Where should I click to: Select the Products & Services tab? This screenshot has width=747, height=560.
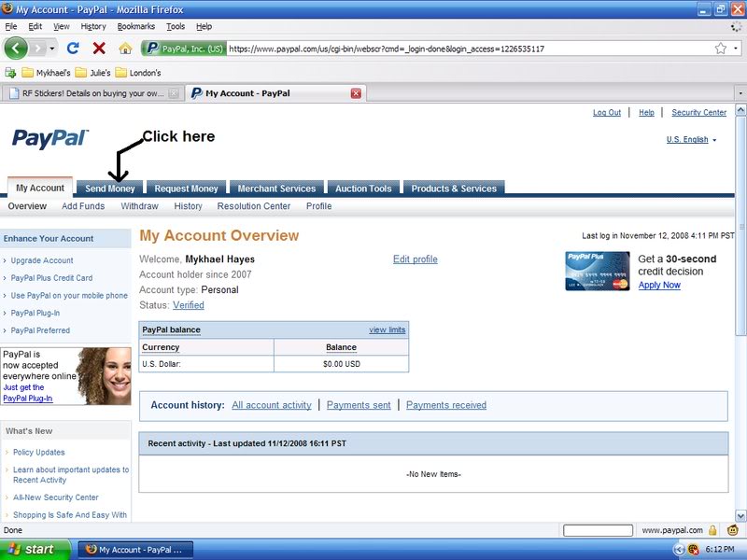click(454, 189)
